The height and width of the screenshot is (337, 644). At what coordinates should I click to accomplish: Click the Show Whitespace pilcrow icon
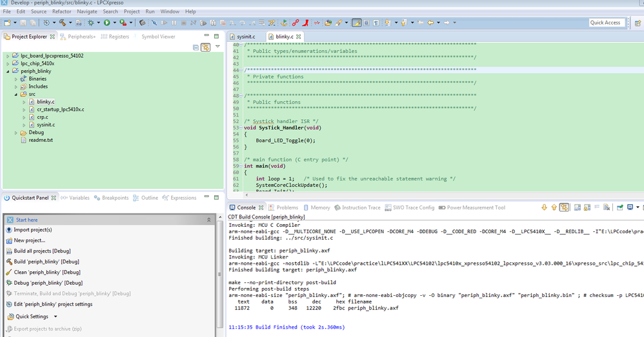tap(376, 23)
